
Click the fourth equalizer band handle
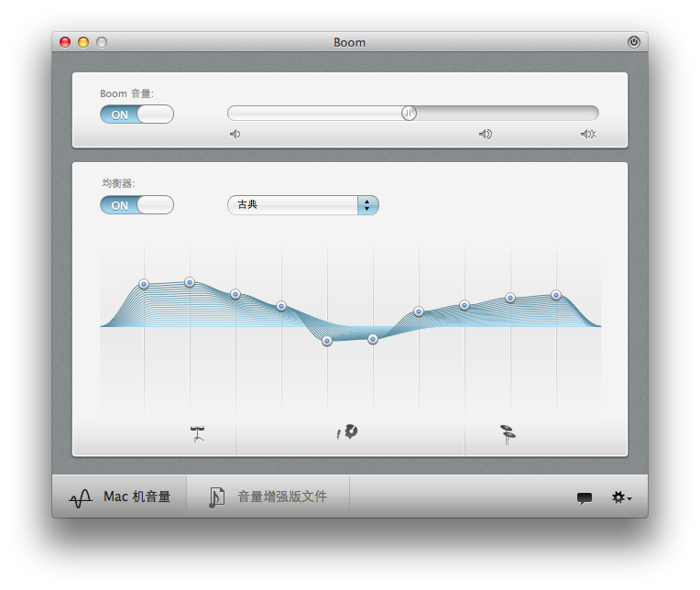coord(281,306)
